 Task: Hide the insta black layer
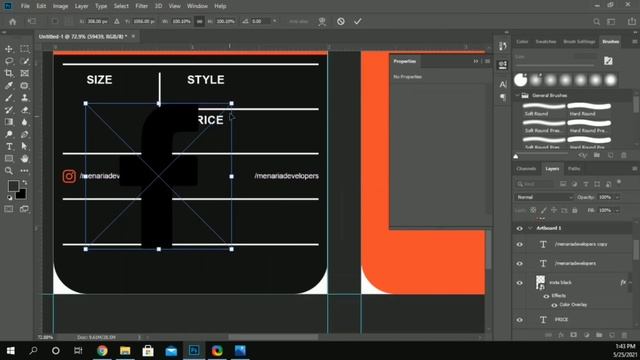pos(520,282)
